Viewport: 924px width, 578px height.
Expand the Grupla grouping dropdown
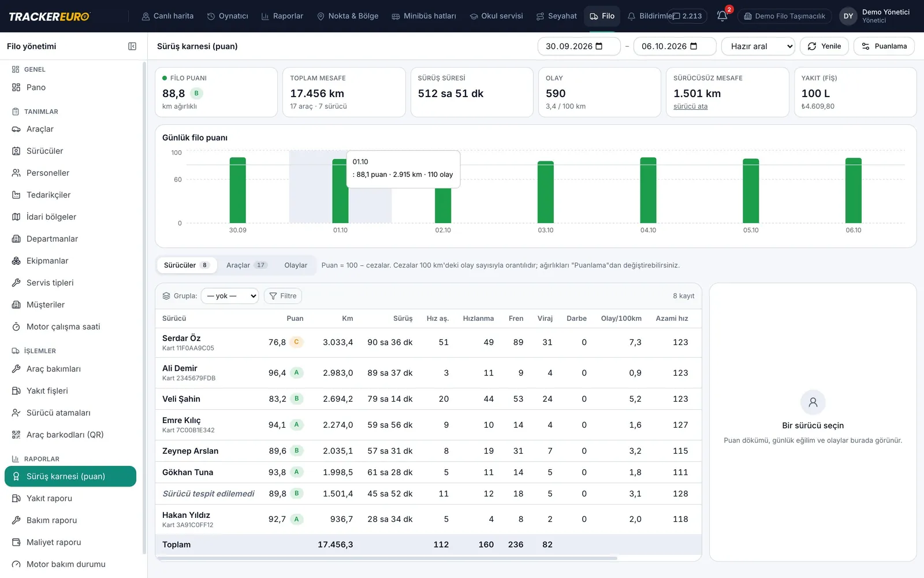(x=230, y=296)
